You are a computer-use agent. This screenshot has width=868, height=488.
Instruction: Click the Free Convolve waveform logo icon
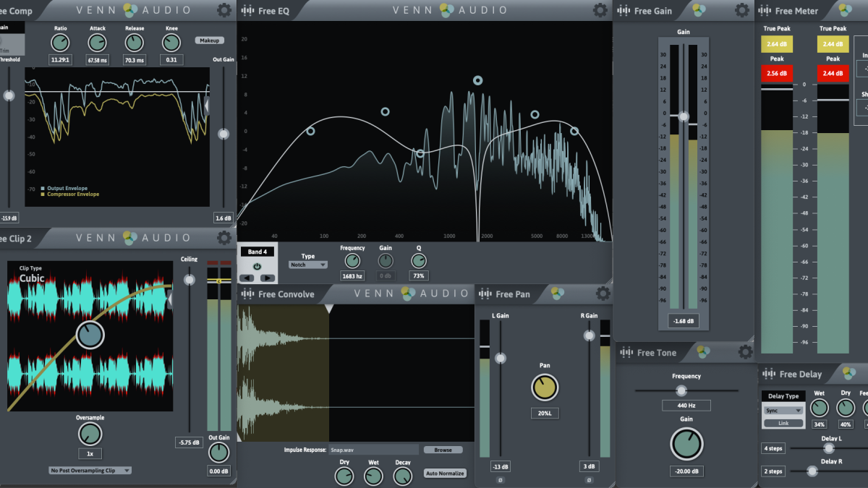click(x=248, y=294)
